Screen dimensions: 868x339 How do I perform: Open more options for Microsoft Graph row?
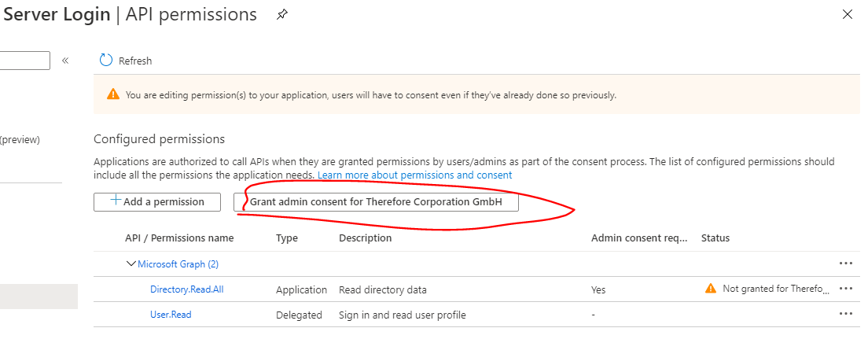[x=845, y=263]
